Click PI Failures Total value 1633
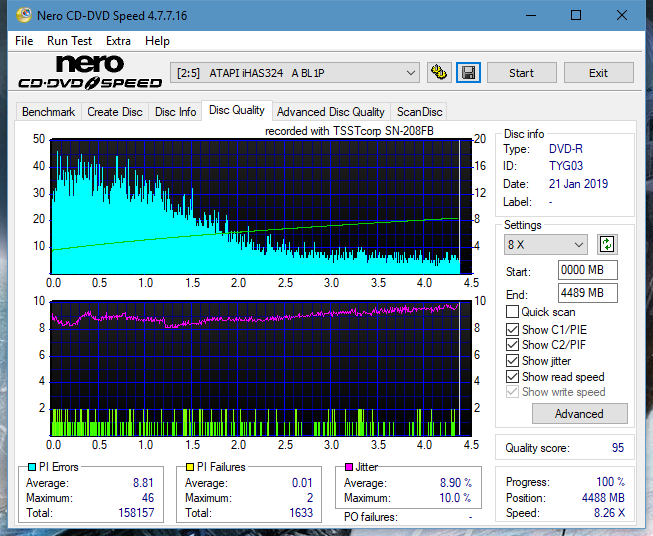 point(301,513)
